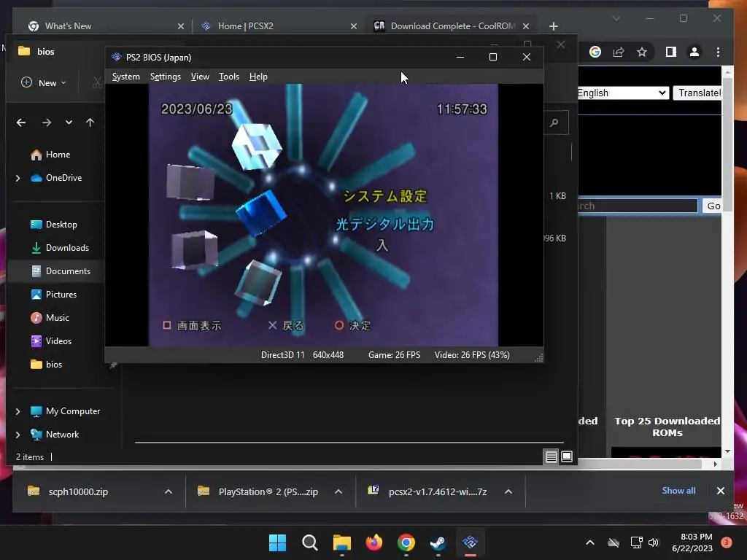Image resolution: width=747 pixels, height=560 pixels.
Task: Open PCSX2 from the taskbar
Action: tap(471, 542)
